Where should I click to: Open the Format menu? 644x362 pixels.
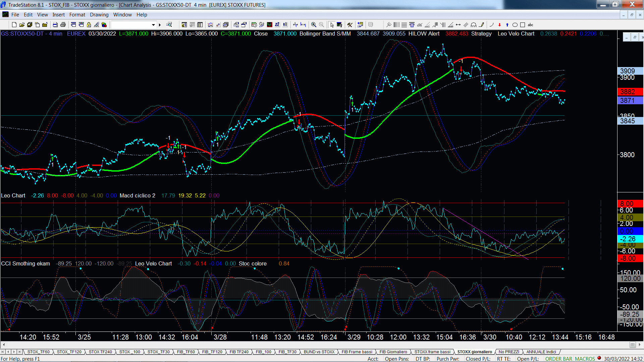[77, 15]
